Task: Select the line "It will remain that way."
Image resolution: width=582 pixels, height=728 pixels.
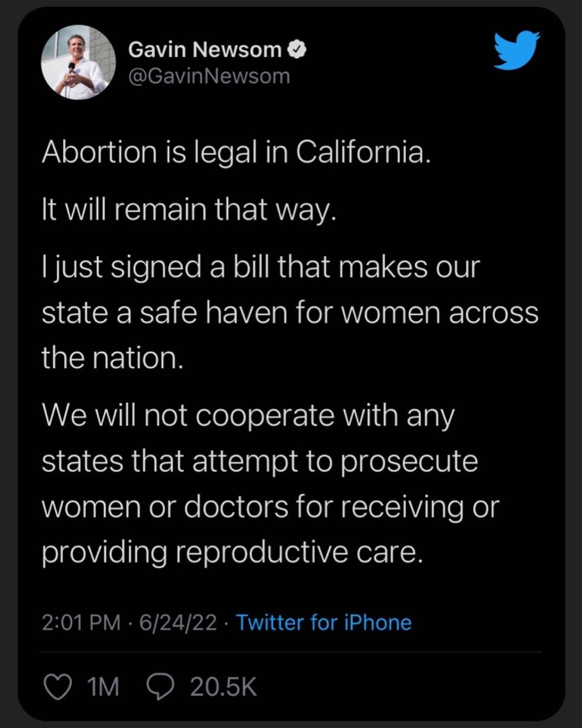Action: 189,209
